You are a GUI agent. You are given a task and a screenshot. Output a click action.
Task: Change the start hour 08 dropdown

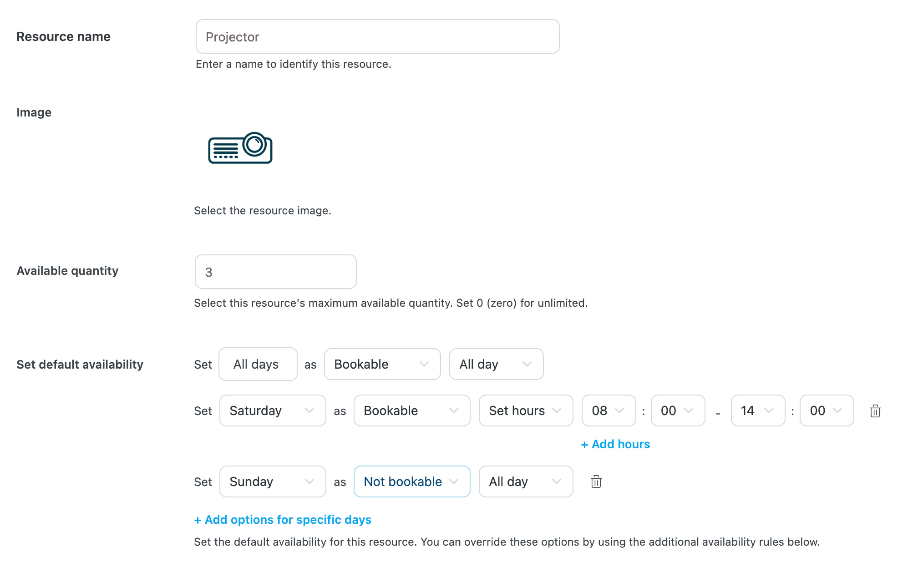pyautogui.click(x=608, y=411)
